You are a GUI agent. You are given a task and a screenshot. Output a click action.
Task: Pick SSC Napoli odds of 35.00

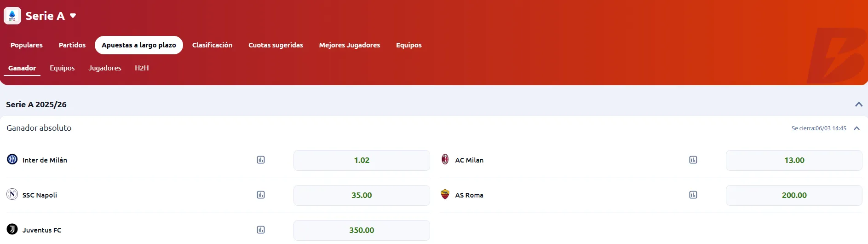[362, 195]
